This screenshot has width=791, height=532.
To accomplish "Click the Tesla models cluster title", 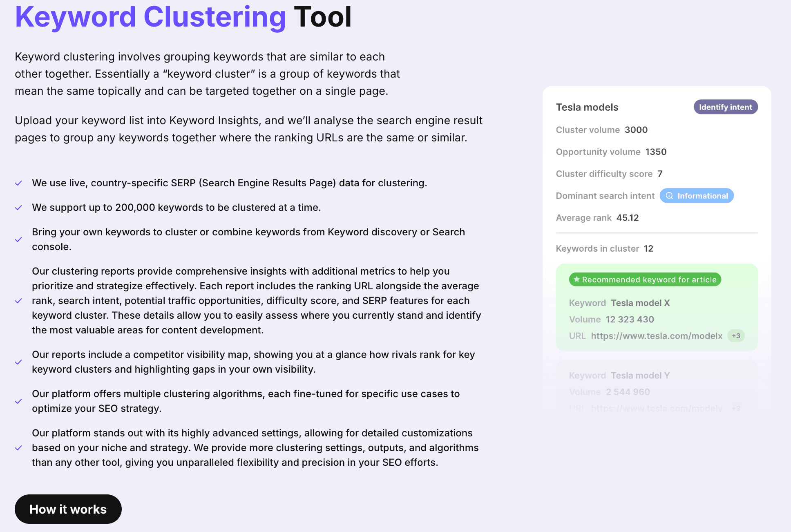I will coord(587,107).
